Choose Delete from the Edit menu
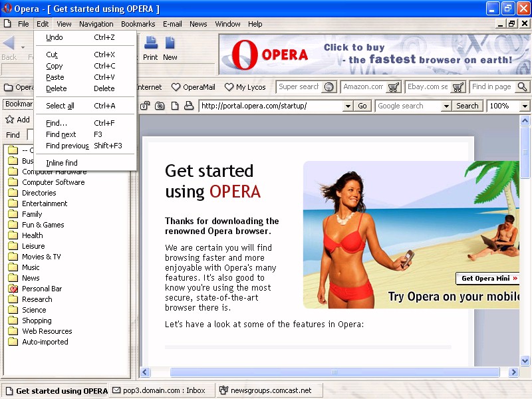 tap(85, 88)
